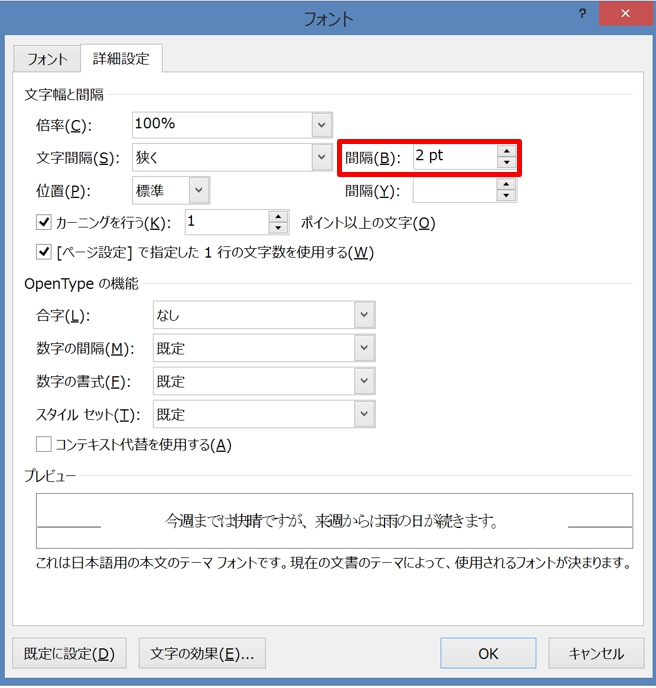Open the 合字 なし dropdown
656x688 pixels.
pyautogui.click(x=364, y=315)
